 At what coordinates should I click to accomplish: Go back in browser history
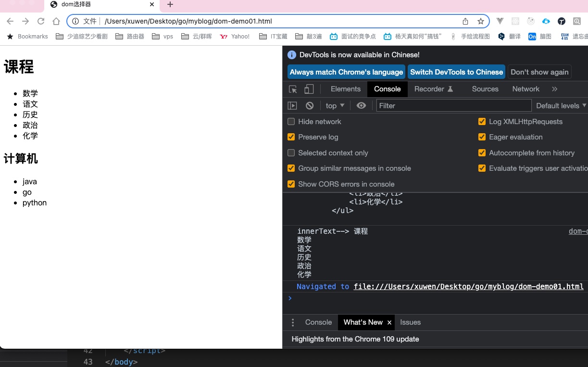point(10,21)
